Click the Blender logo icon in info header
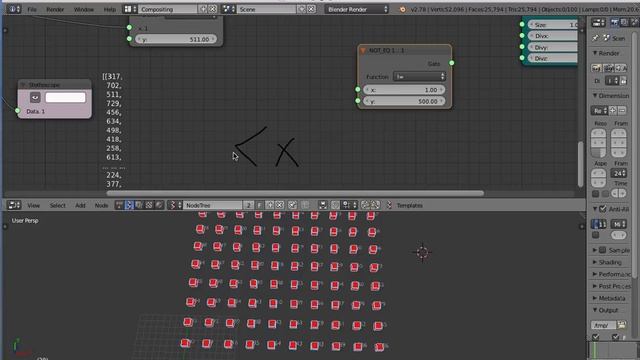 [402, 9]
